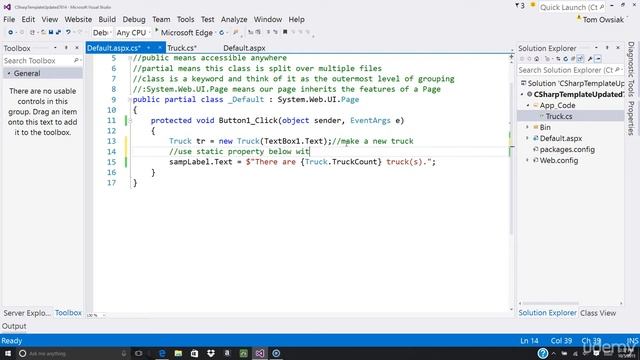Select Truck.cs in Solution Explorer

click(x=559, y=116)
